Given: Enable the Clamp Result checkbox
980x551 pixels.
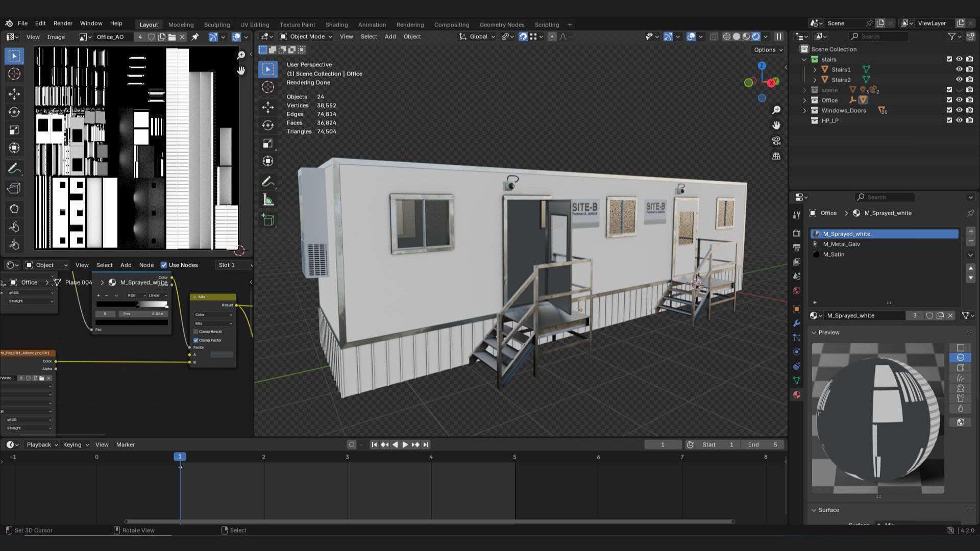Looking at the screenshot, I should 196,332.
